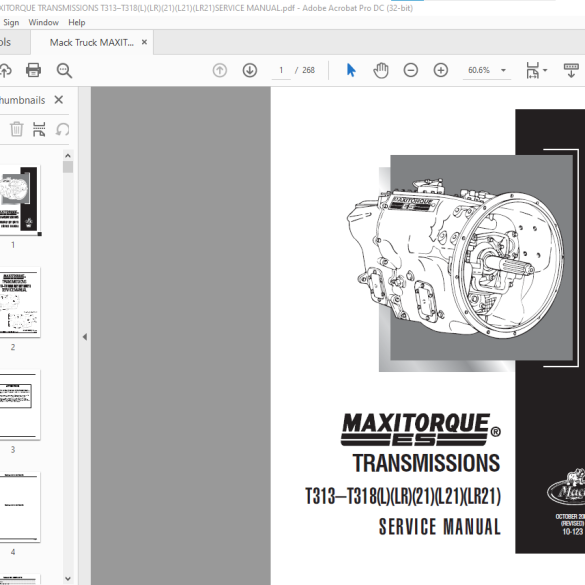Click the transmission illustration on the cover
The width and height of the screenshot is (585, 585).
[455, 258]
